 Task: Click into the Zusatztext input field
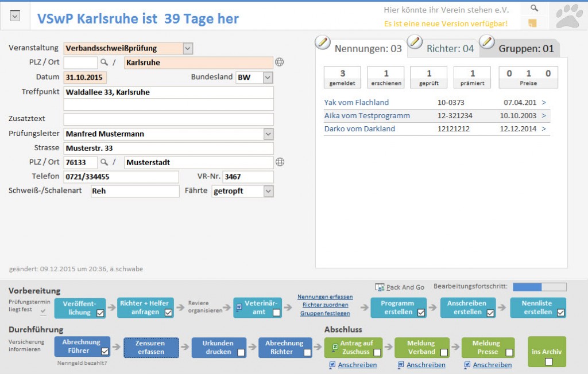coord(168,119)
